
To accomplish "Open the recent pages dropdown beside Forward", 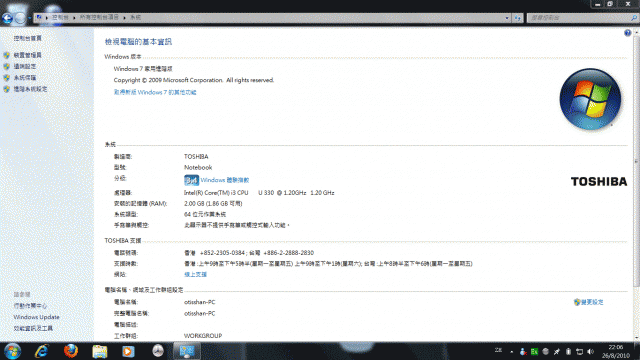I will (x=29, y=18).
